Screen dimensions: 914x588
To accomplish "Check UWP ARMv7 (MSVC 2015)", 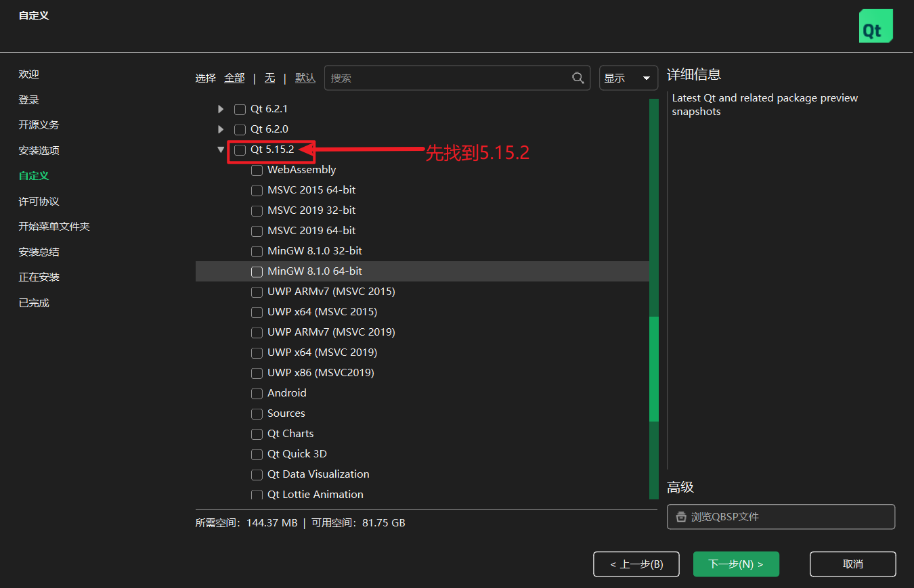I will click(257, 292).
